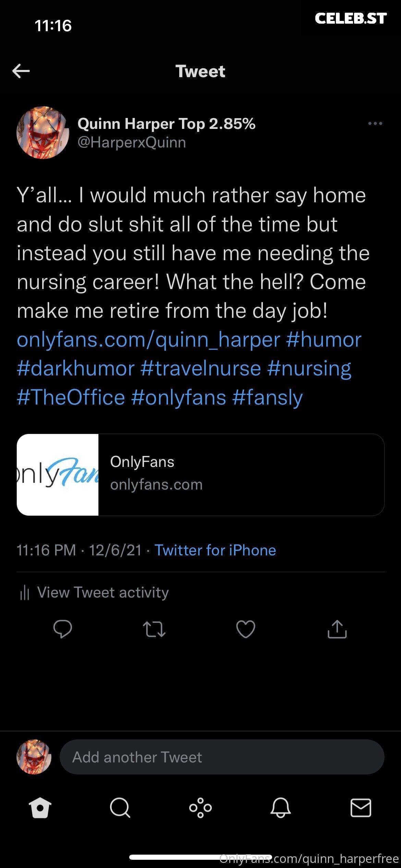
Task: Like the tweet with the heart icon
Action: pyautogui.click(x=246, y=629)
